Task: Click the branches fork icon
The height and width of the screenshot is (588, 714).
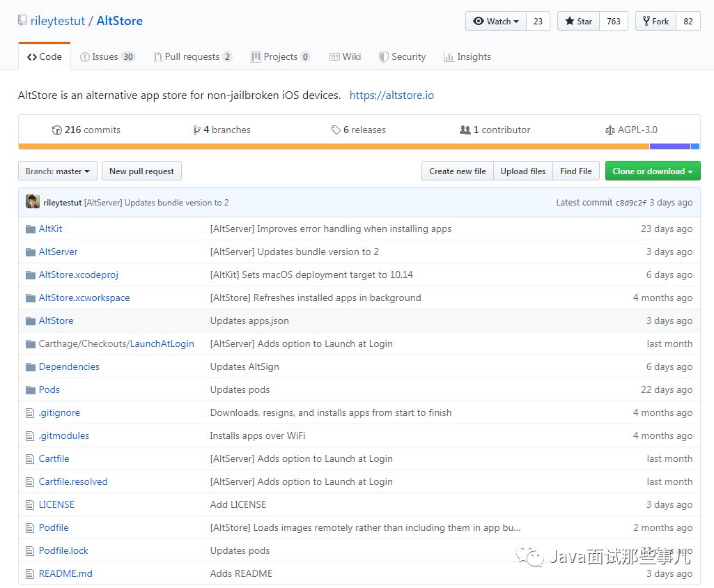Action: coord(196,130)
